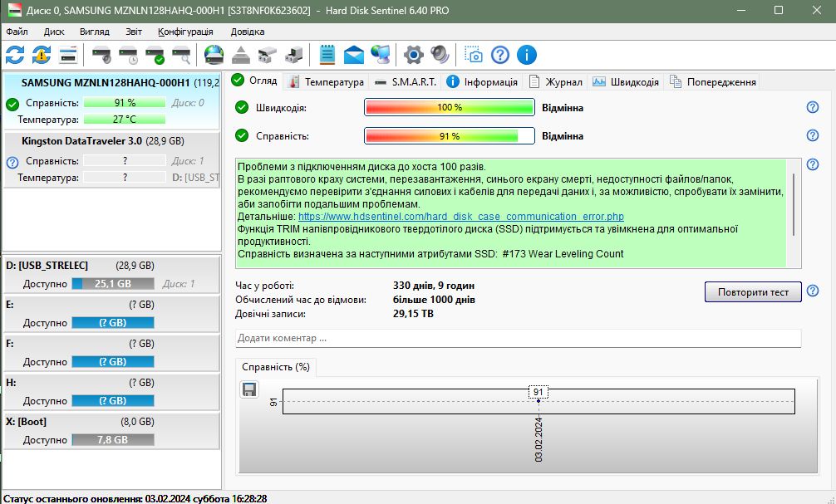Click the X: free space 7,8 GB bar

click(x=112, y=439)
